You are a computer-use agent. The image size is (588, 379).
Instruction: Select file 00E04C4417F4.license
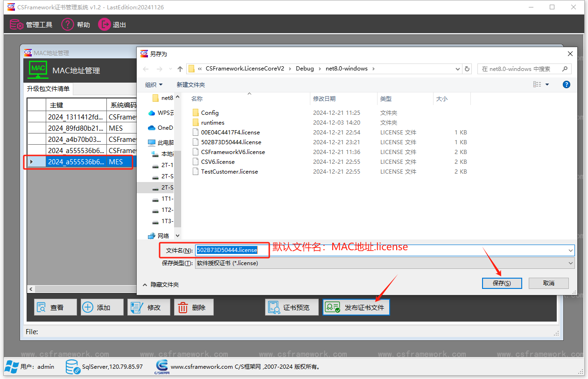[x=226, y=132]
